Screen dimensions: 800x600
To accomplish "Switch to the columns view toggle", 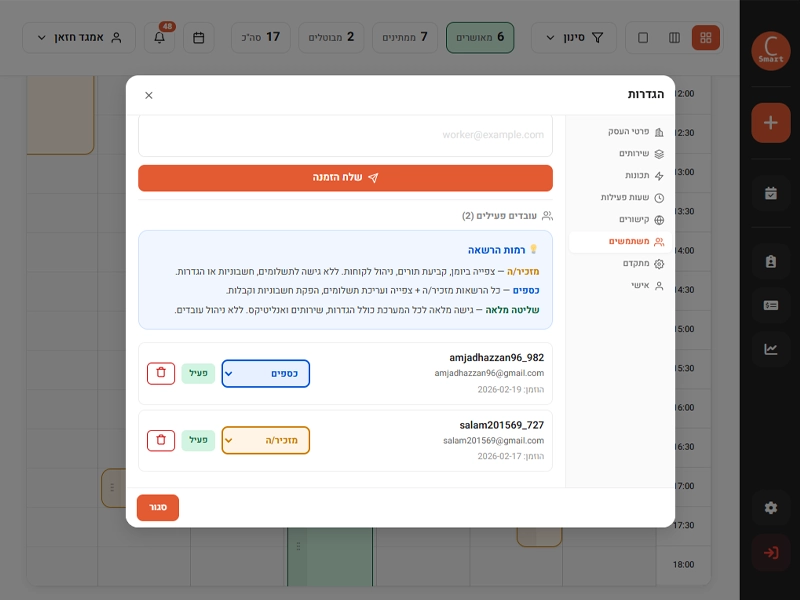I will tap(674, 38).
